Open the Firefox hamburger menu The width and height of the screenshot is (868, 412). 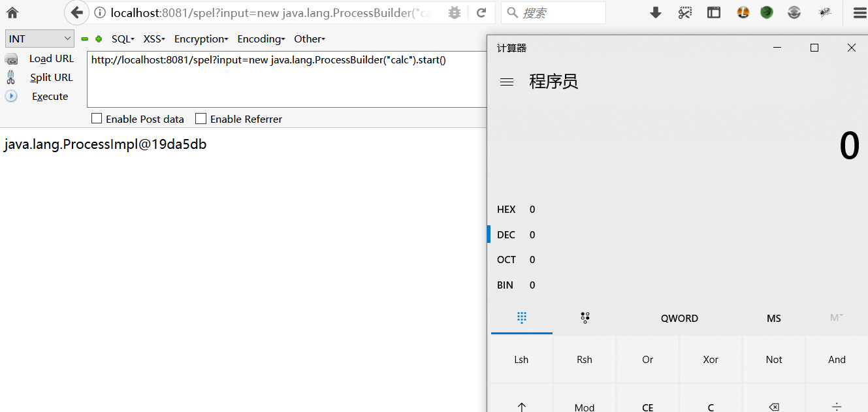coord(860,12)
